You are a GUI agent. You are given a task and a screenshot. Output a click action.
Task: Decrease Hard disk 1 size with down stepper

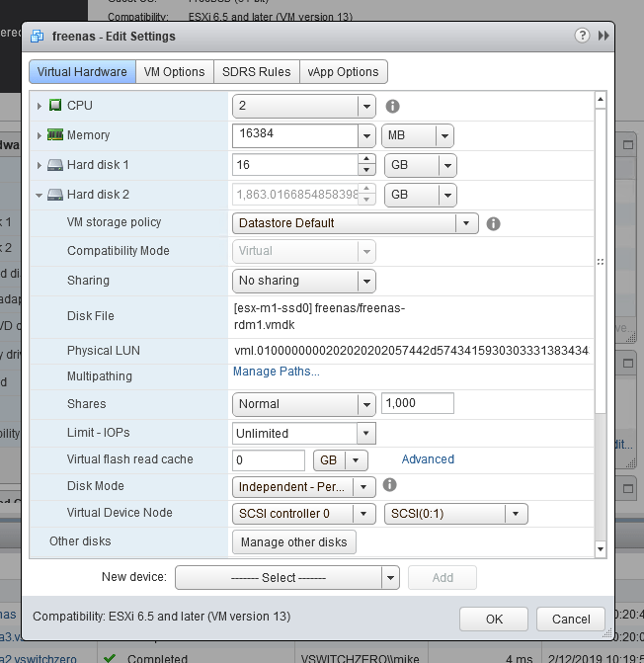click(x=366, y=170)
